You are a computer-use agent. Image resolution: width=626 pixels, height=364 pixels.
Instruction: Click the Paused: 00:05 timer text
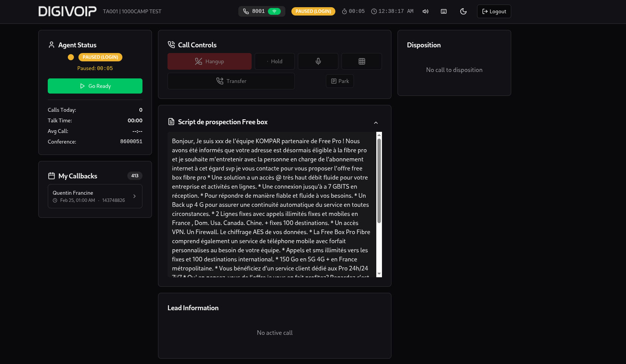95,69
